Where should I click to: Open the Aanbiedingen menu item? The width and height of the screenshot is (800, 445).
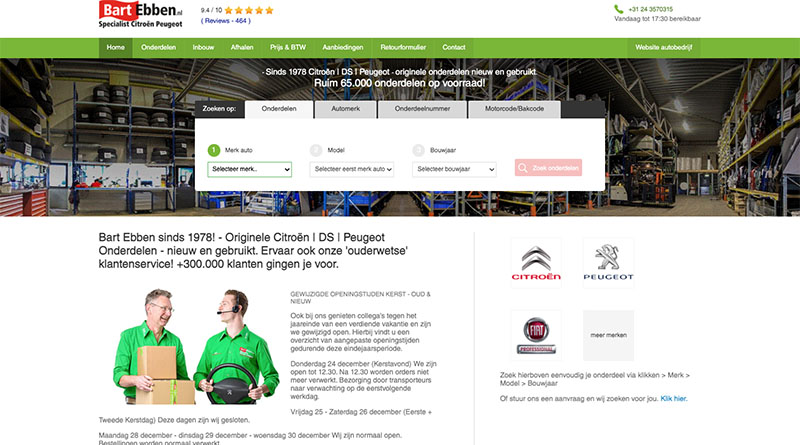coord(343,47)
